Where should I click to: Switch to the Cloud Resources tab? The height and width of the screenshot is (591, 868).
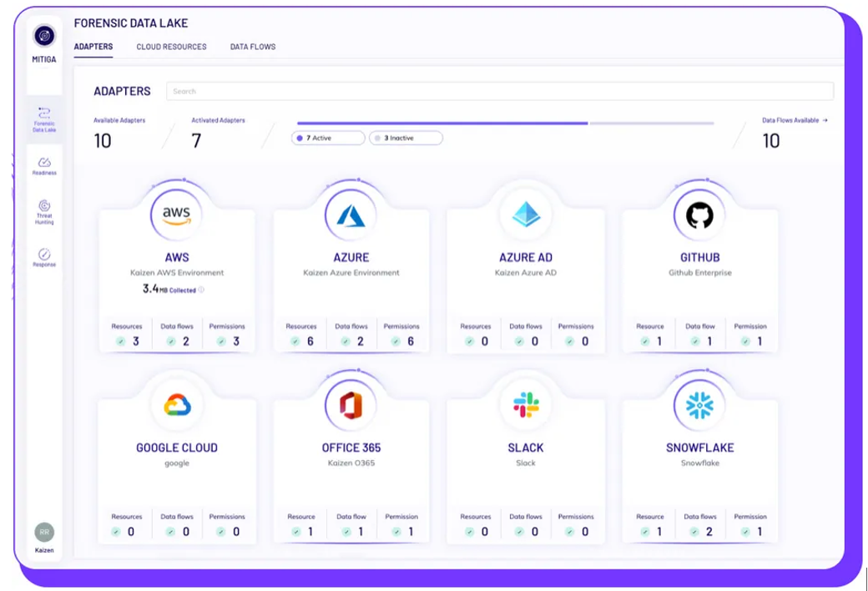click(171, 47)
